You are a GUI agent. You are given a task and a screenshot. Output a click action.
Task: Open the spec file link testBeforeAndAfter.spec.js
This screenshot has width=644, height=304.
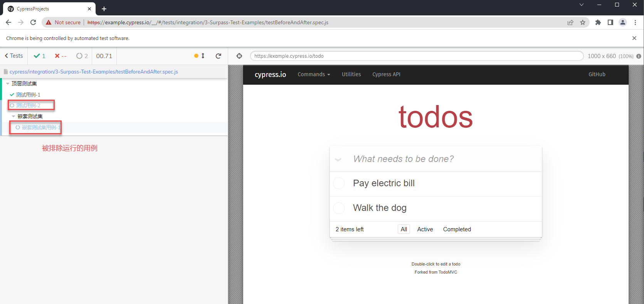coord(94,72)
